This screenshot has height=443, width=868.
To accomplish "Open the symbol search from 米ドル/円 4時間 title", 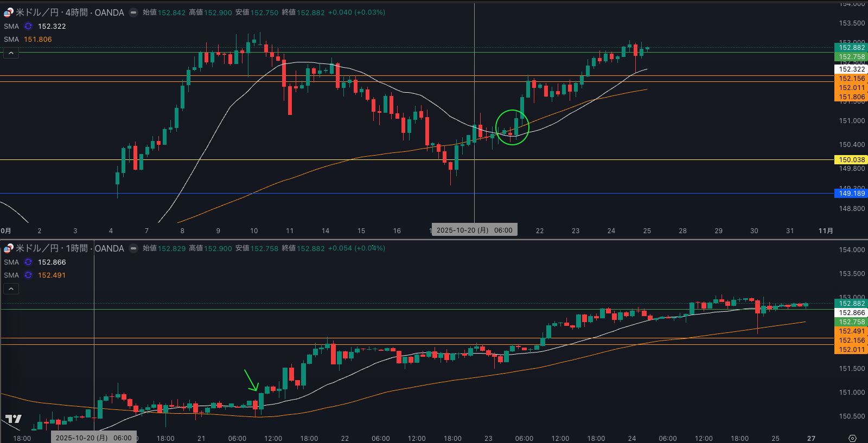I will pyautogui.click(x=69, y=12).
